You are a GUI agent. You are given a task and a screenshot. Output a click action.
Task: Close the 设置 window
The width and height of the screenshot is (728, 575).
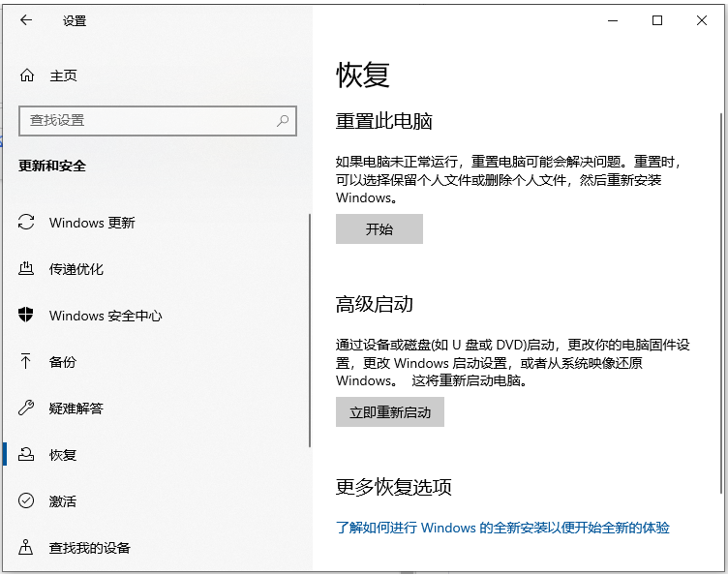702,20
